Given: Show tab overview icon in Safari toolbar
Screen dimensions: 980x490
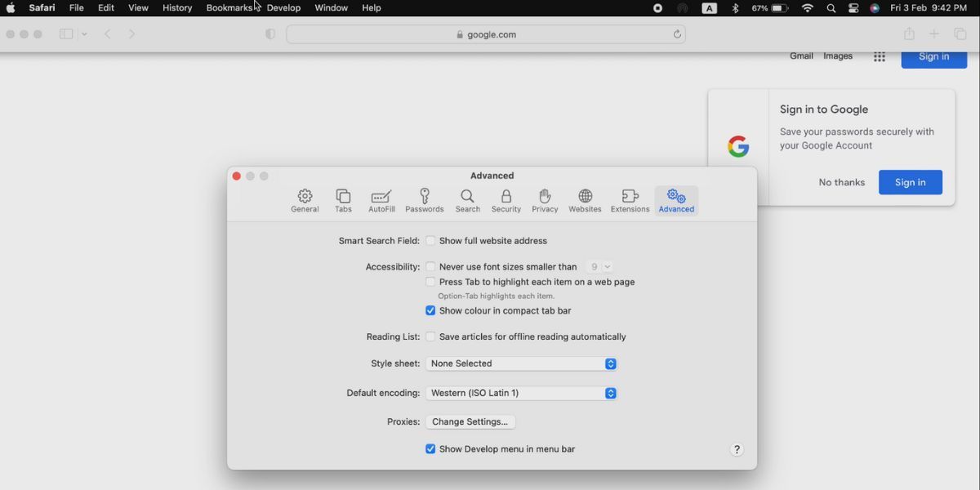Looking at the screenshot, I should [x=960, y=34].
